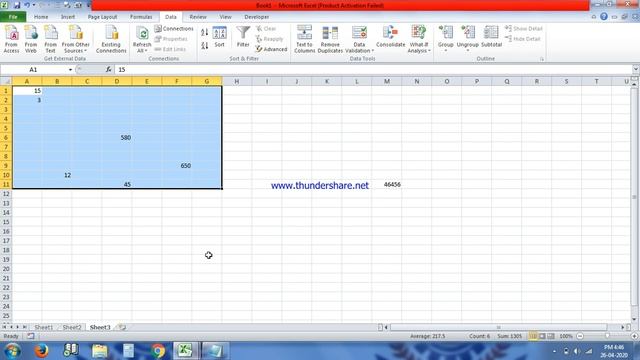Click the zoom slider track
Image resolution: width=640 pixels, height=360 pixels.
point(607,336)
